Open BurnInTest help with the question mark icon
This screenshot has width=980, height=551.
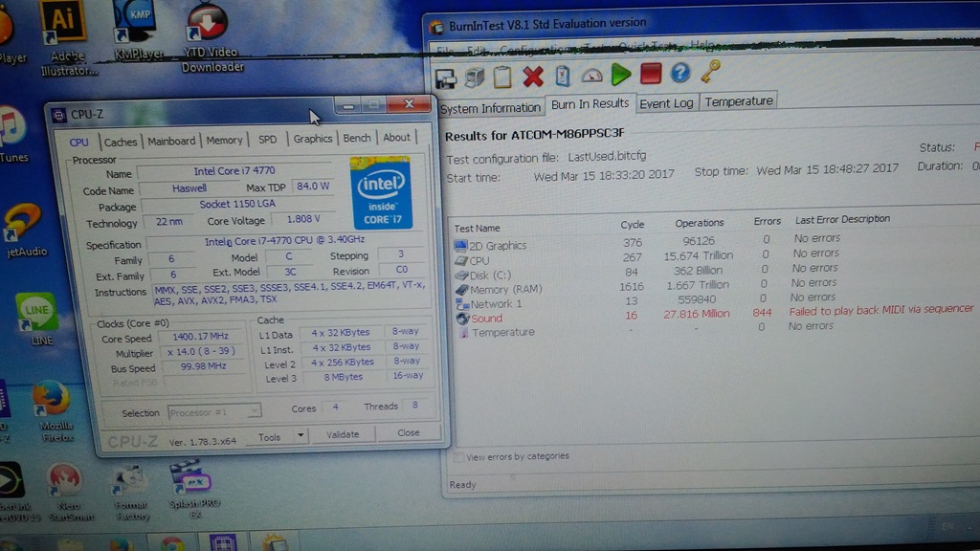coord(681,74)
